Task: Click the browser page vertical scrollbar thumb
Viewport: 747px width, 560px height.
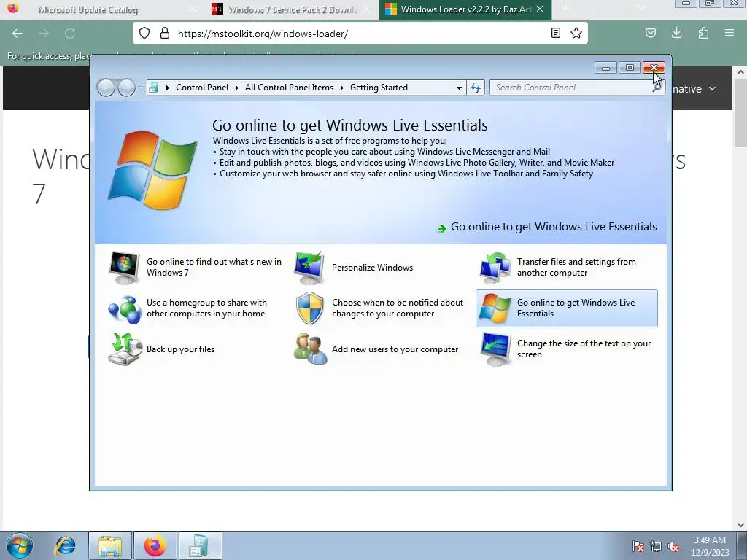Action: (740, 112)
